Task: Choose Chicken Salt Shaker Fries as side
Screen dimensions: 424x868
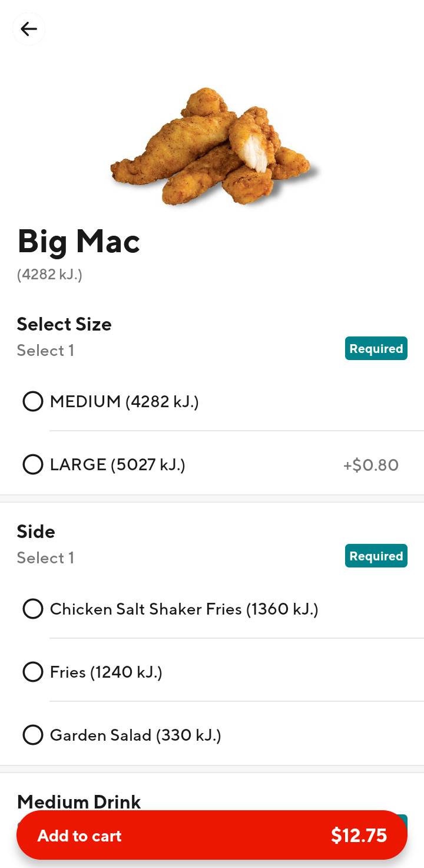Action: [x=32, y=609]
